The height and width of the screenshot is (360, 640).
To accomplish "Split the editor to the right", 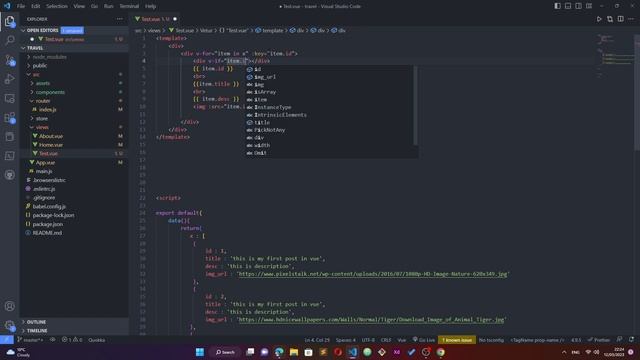I will pos(620,19).
